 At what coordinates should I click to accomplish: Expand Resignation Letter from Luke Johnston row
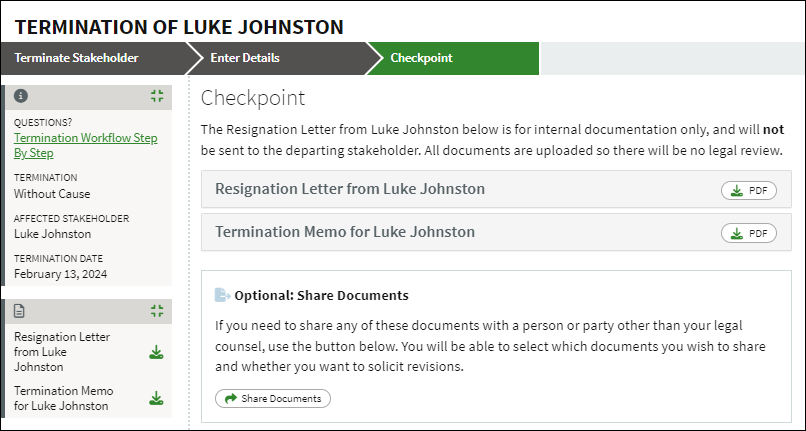tap(350, 189)
